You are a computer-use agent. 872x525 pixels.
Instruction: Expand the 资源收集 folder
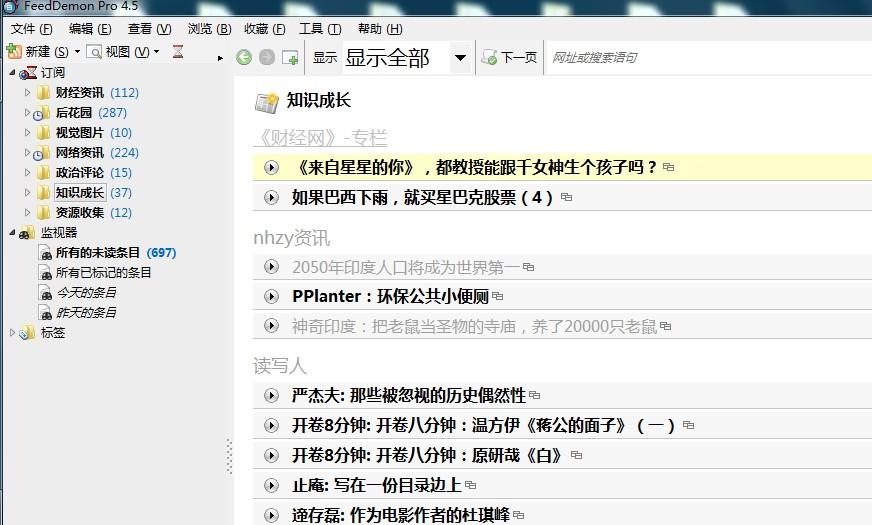(27, 212)
